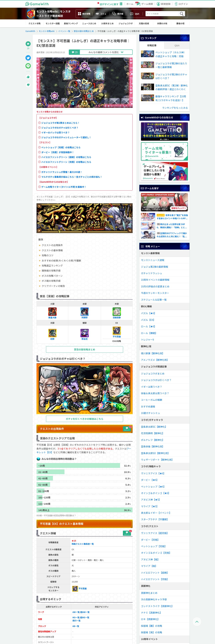Open 覇者の塔 nav menu
Viewport: 215px width, 644px height.
[180, 24]
